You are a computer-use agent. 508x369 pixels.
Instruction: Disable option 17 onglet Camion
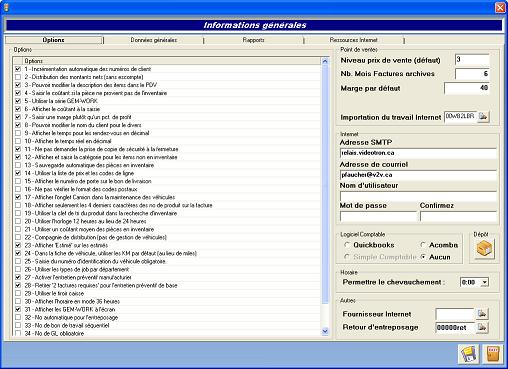click(18, 197)
